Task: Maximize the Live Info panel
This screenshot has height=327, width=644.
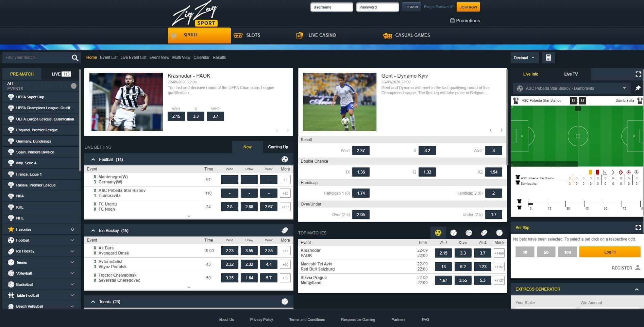Action: point(638,74)
